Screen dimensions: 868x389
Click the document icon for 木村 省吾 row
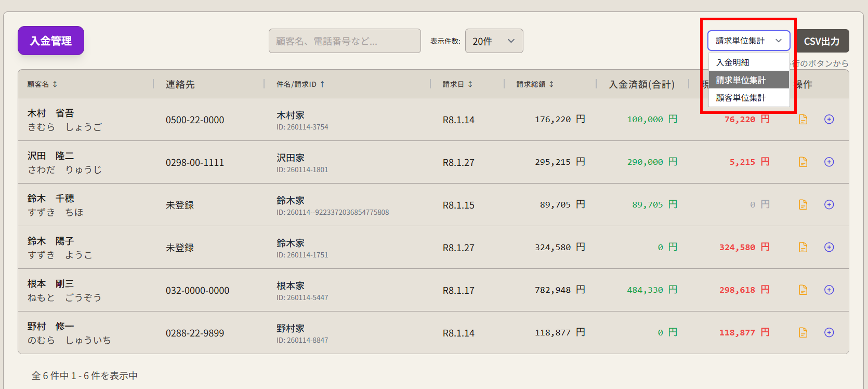point(803,120)
